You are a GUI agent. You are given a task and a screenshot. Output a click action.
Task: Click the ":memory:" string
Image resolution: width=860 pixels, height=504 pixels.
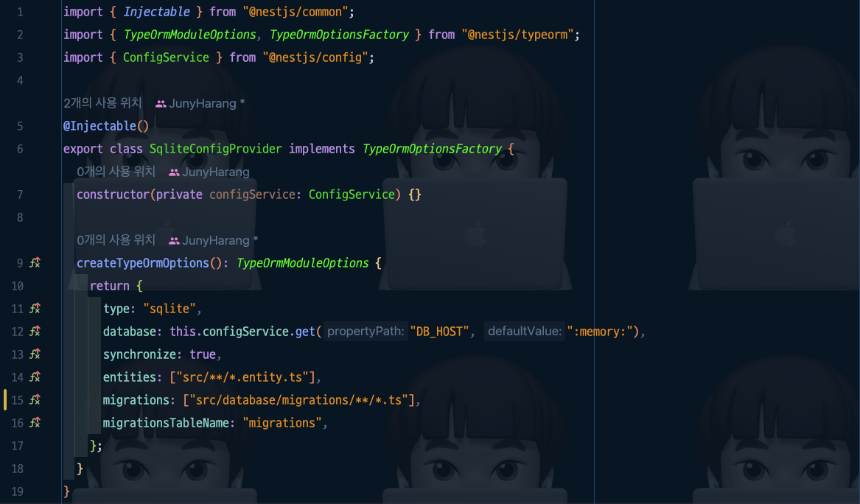(600, 332)
